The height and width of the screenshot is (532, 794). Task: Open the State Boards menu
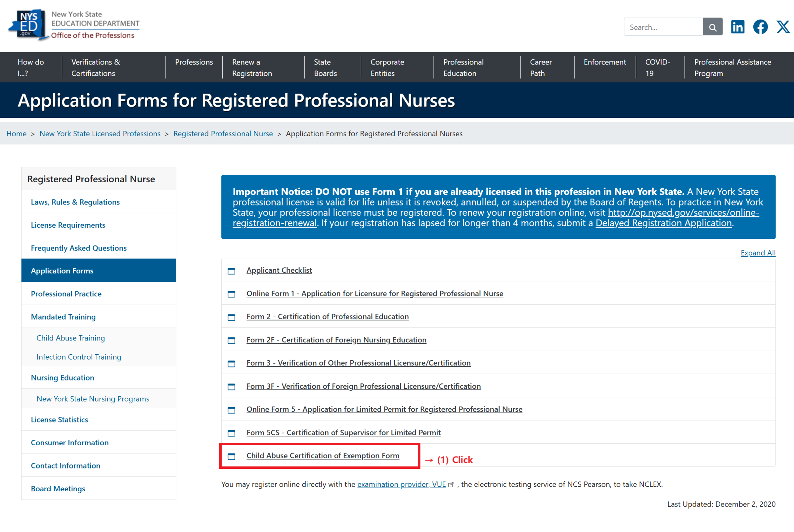(x=325, y=67)
